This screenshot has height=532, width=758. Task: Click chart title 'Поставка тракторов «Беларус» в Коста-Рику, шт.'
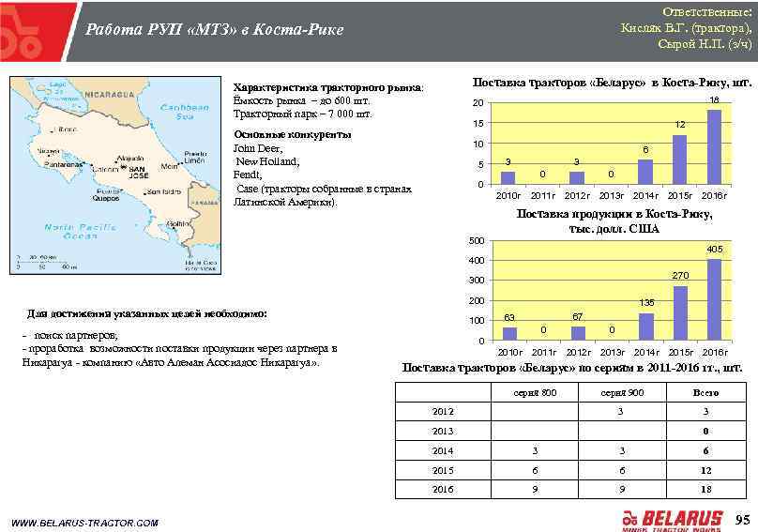pos(612,83)
